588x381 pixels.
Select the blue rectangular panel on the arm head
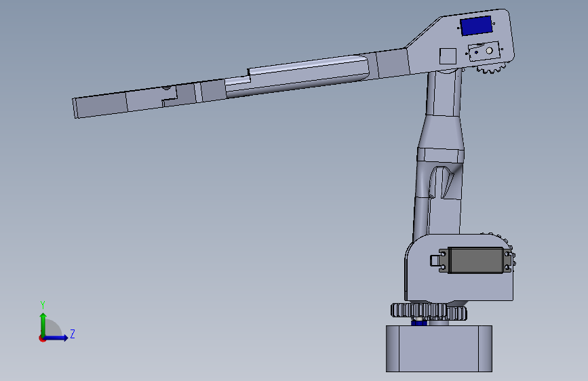point(476,26)
